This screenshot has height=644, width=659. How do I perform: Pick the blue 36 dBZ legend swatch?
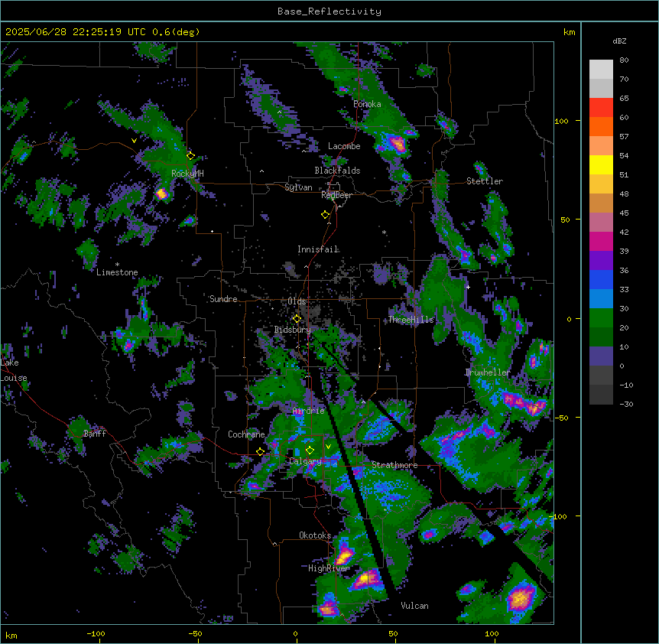tap(601, 279)
